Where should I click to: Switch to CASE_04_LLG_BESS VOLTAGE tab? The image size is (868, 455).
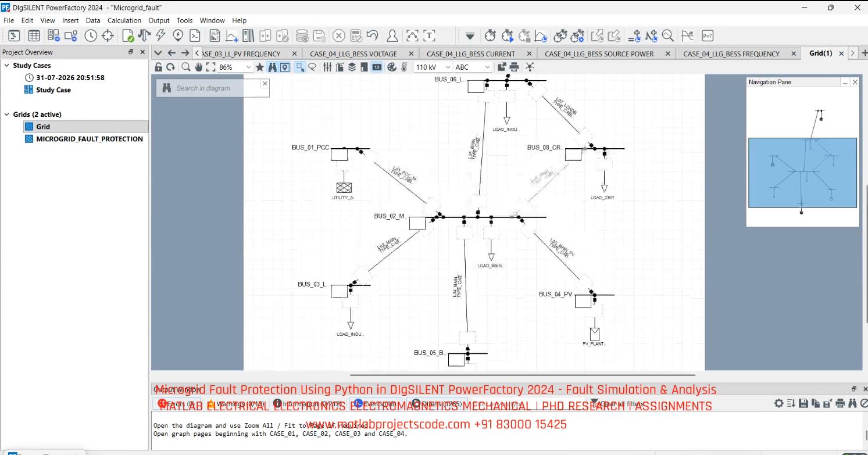coord(353,53)
